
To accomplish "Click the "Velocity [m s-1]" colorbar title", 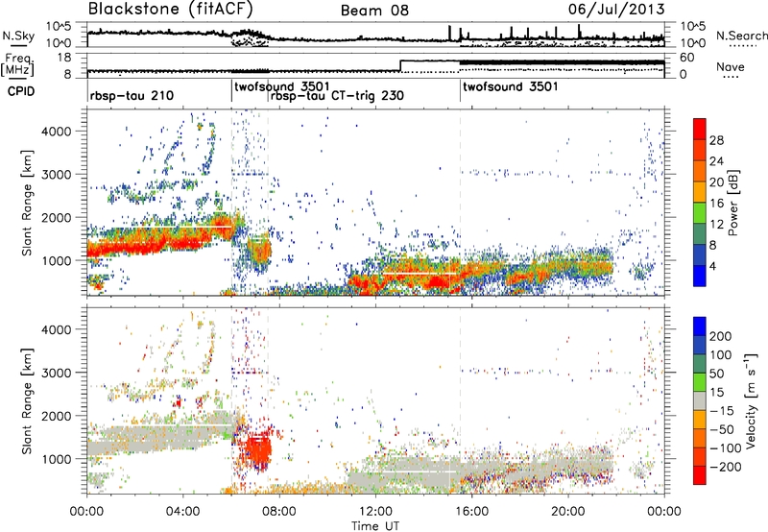I will tap(751, 400).
